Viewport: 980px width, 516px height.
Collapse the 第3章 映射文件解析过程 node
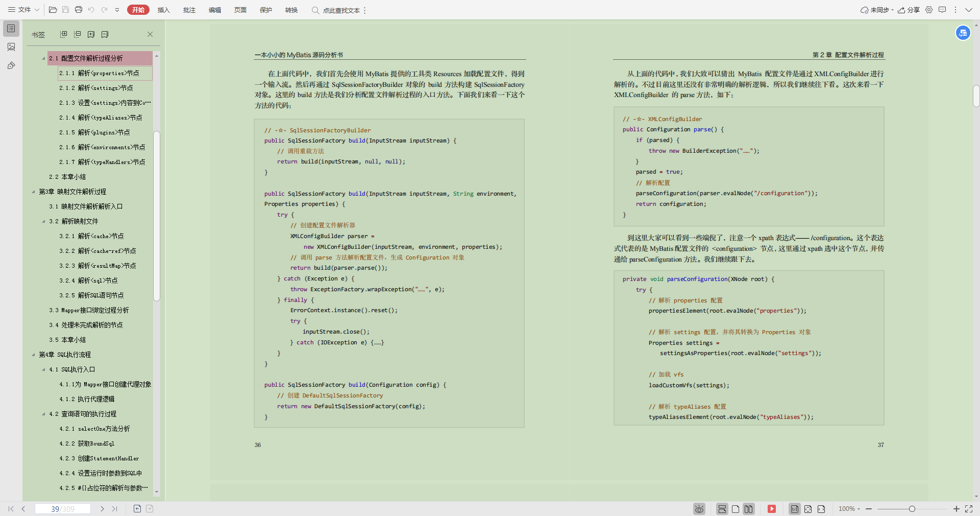tap(33, 192)
